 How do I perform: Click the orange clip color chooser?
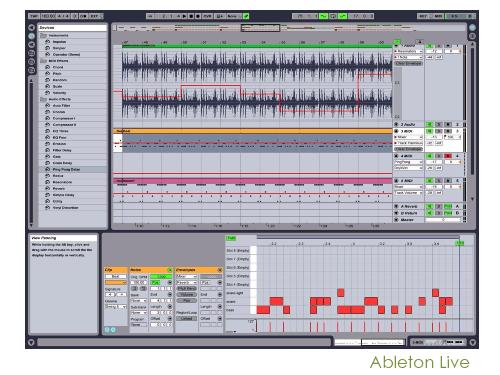click(116, 283)
